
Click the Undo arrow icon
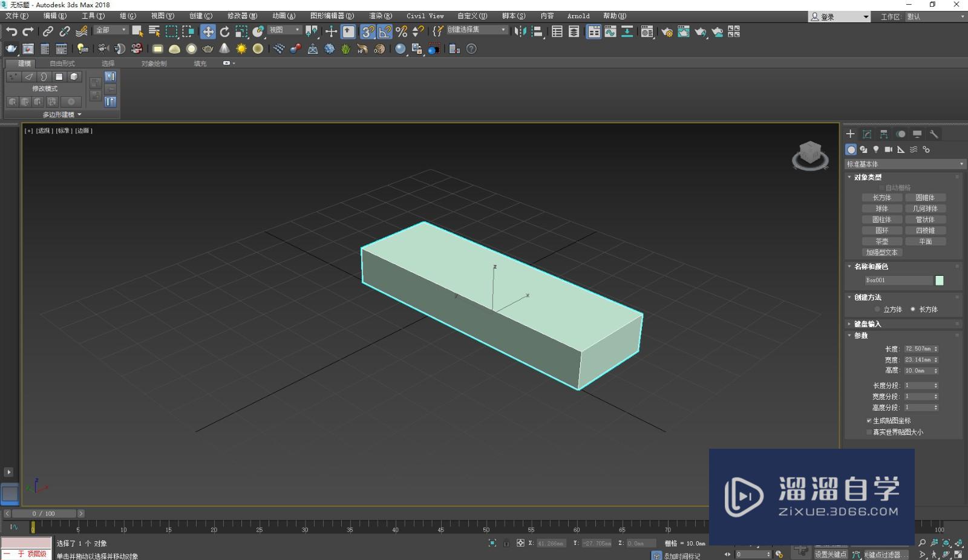(x=11, y=31)
